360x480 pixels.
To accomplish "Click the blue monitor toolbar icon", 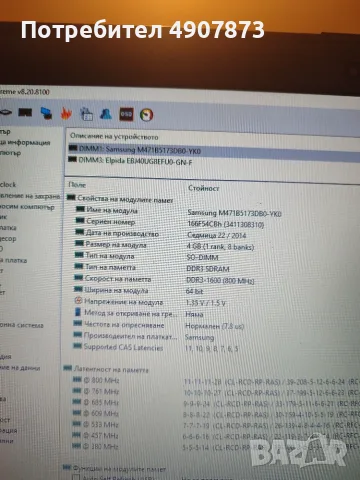I will coord(46,113).
